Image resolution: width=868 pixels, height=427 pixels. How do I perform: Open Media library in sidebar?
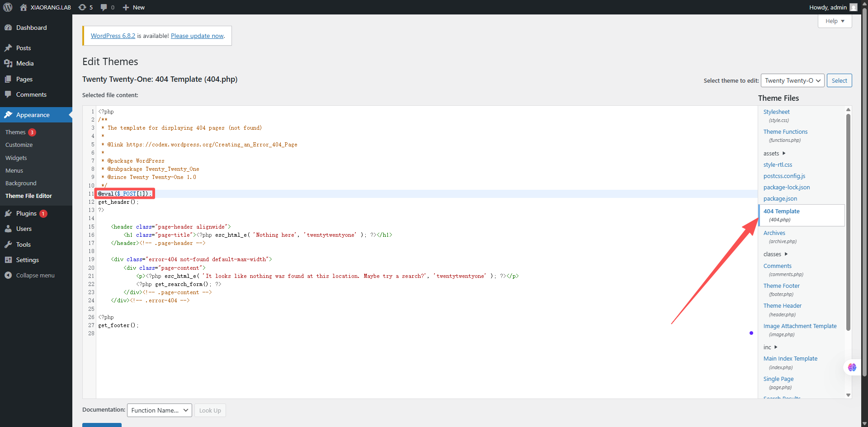tap(25, 63)
